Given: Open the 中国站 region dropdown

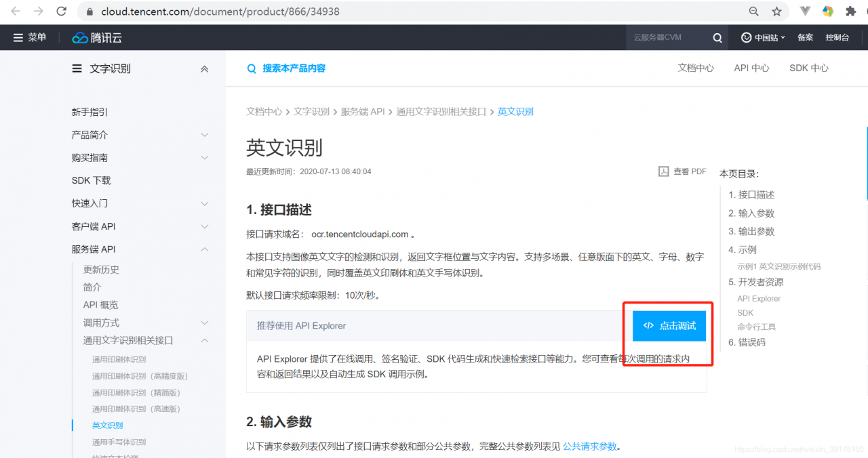Looking at the screenshot, I should [x=763, y=37].
